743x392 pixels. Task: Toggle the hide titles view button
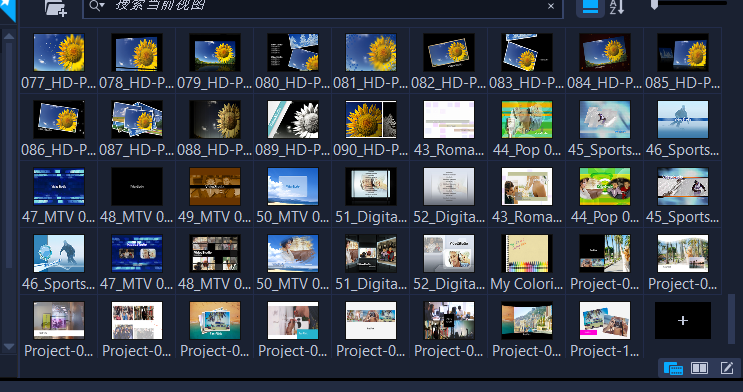[x=590, y=8]
